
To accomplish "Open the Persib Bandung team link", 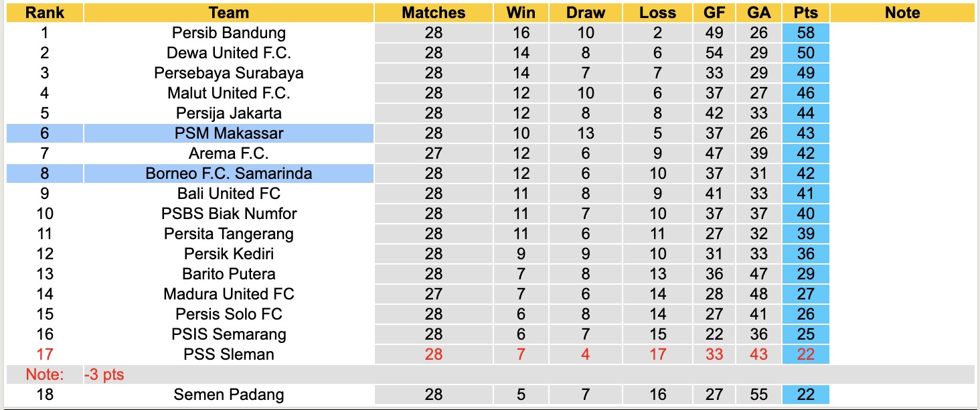I will click(228, 33).
